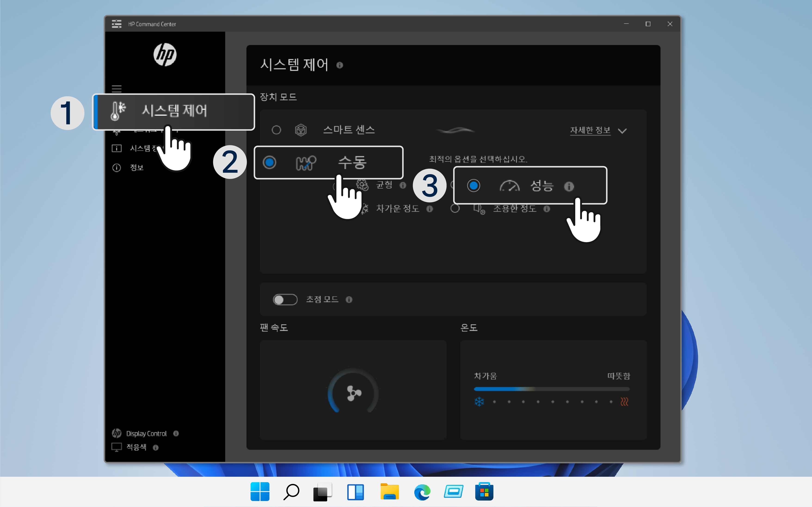This screenshot has height=507, width=812.
Task: Select the 성능 radio button
Action: coord(474,186)
